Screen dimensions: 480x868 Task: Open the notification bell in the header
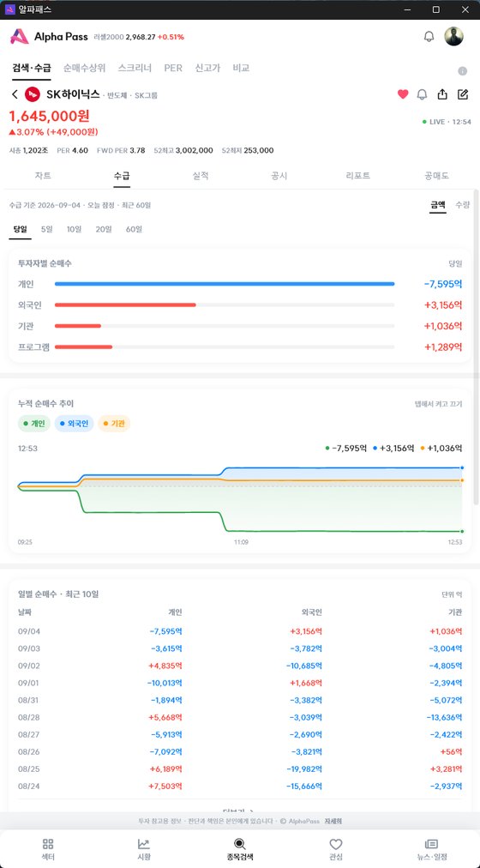(429, 37)
